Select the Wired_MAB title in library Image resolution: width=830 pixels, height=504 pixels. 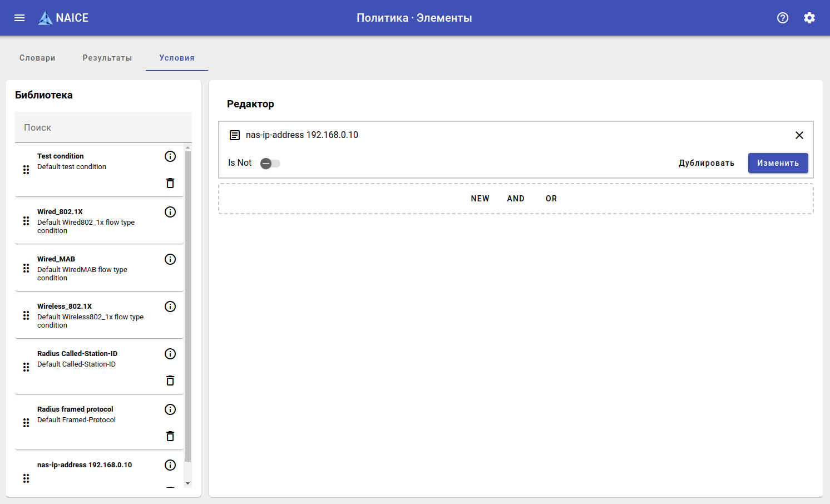point(56,259)
